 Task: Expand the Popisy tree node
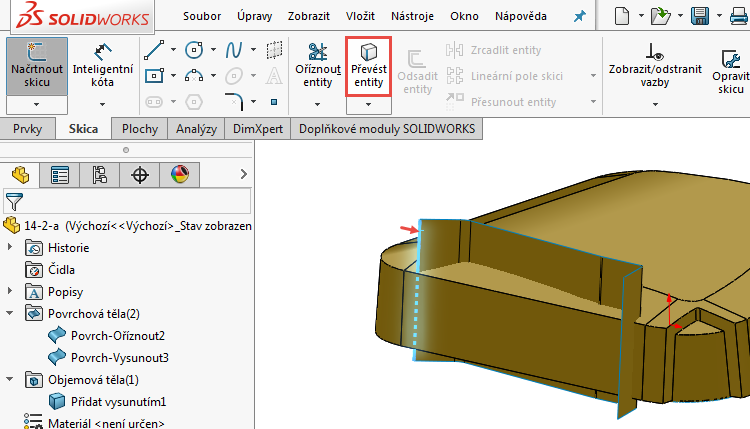(10, 290)
